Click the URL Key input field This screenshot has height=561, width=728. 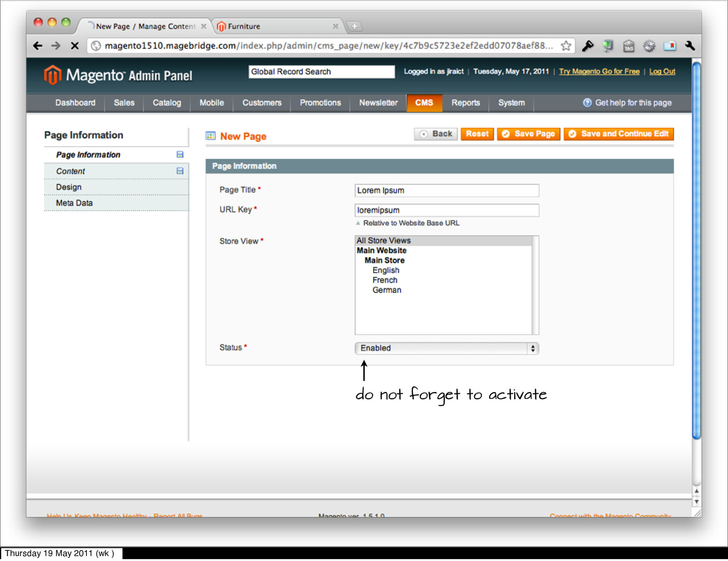coord(447,210)
